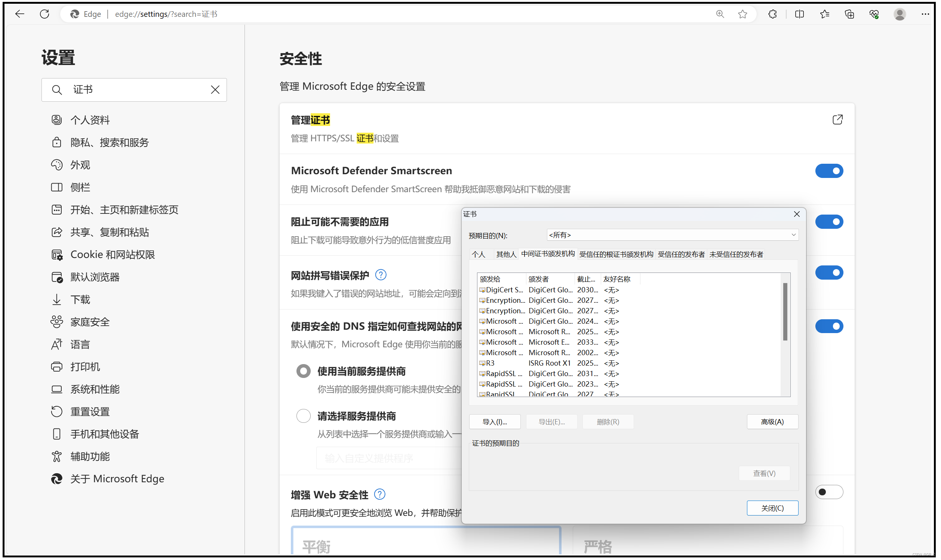Image resolution: width=941 pixels, height=560 pixels.
Task: Toggle 网站拼写错误保护 switch
Action: (829, 273)
